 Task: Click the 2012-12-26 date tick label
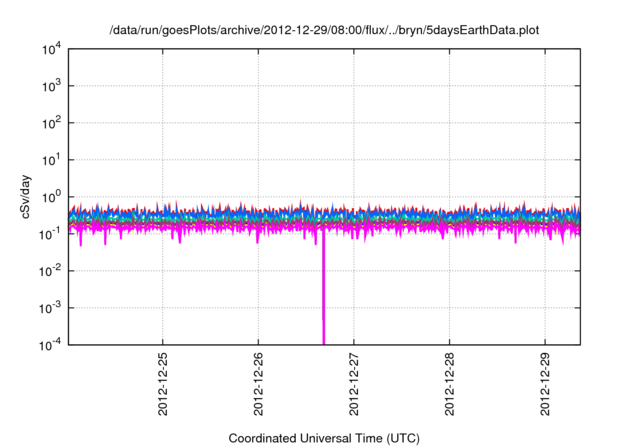point(258,384)
